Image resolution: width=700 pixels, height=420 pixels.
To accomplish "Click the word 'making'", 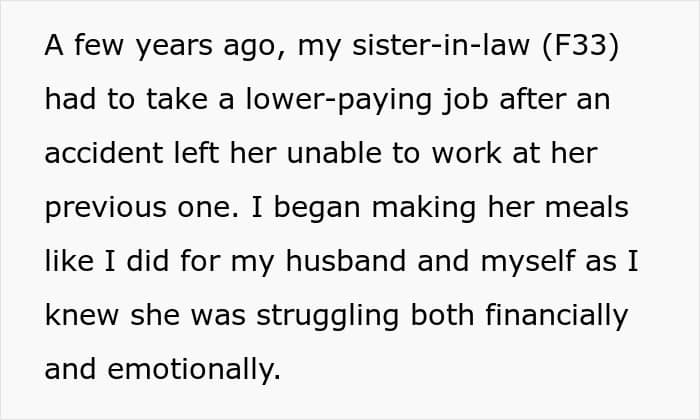I will 424,208.
